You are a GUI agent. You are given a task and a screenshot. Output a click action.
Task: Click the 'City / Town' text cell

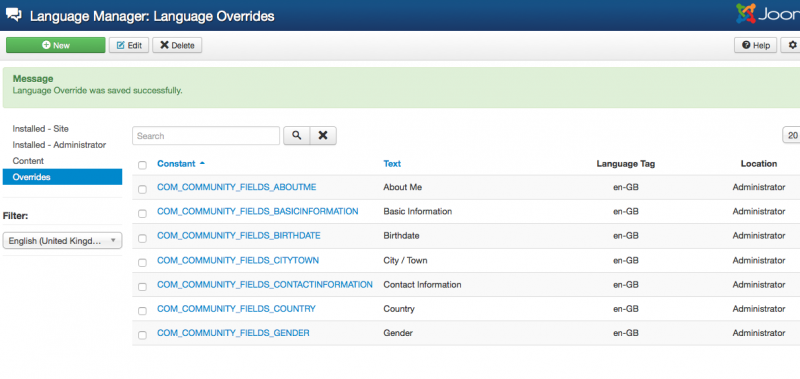[x=405, y=260]
